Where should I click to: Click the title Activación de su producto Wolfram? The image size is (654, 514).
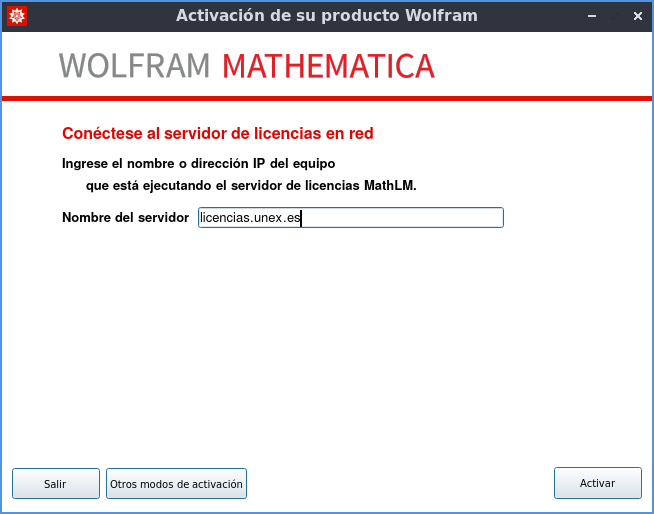(327, 16)
